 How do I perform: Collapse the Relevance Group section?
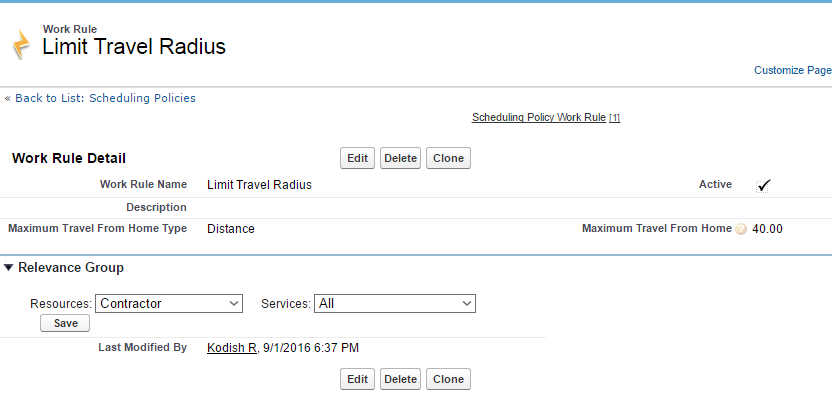(x=8, y=268)
